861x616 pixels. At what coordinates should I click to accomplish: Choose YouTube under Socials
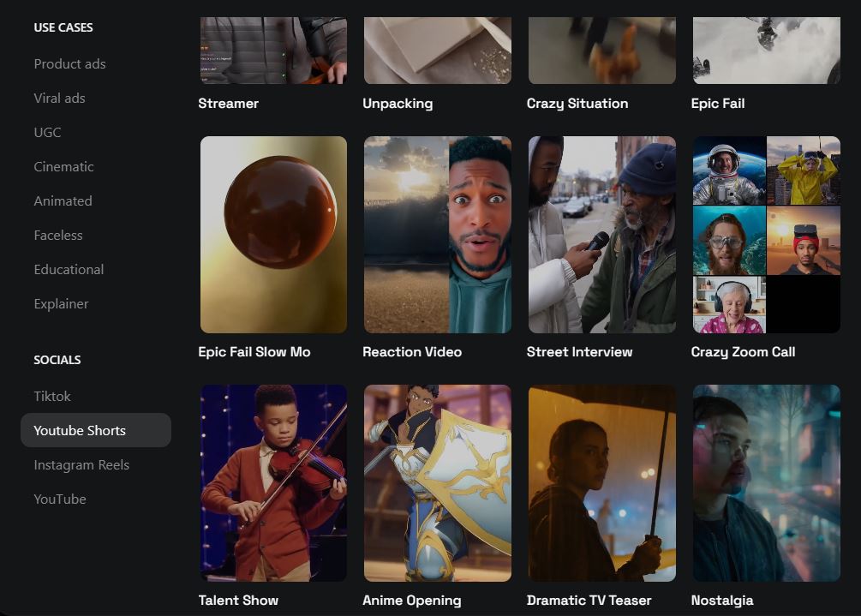60,499
